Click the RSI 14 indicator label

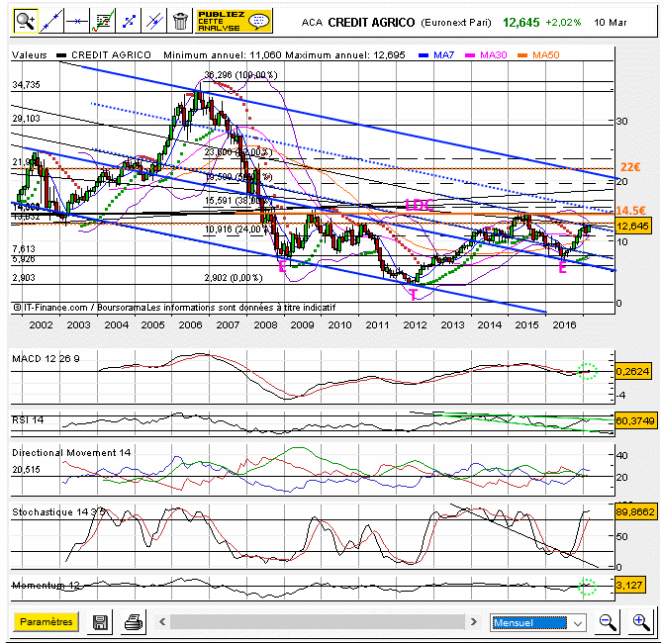[x=28, y=419]
